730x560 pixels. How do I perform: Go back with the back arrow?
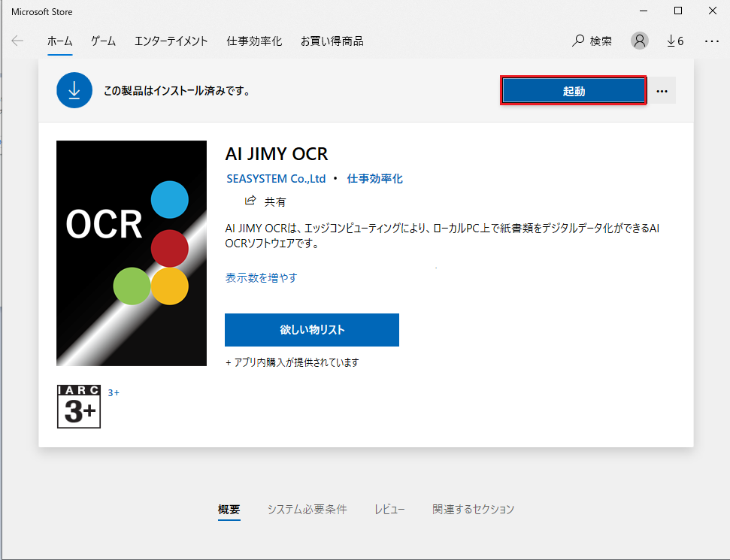click(x=18, y=41)
